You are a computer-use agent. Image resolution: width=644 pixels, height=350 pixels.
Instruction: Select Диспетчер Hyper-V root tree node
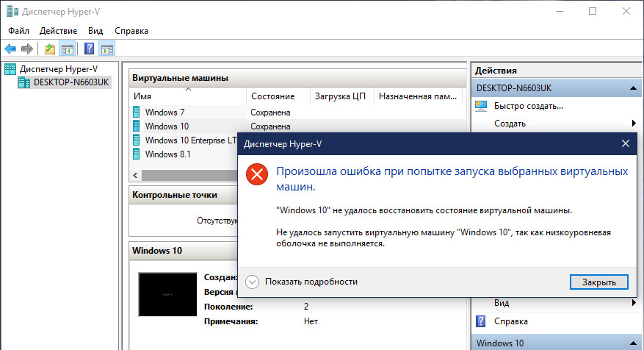59,68
